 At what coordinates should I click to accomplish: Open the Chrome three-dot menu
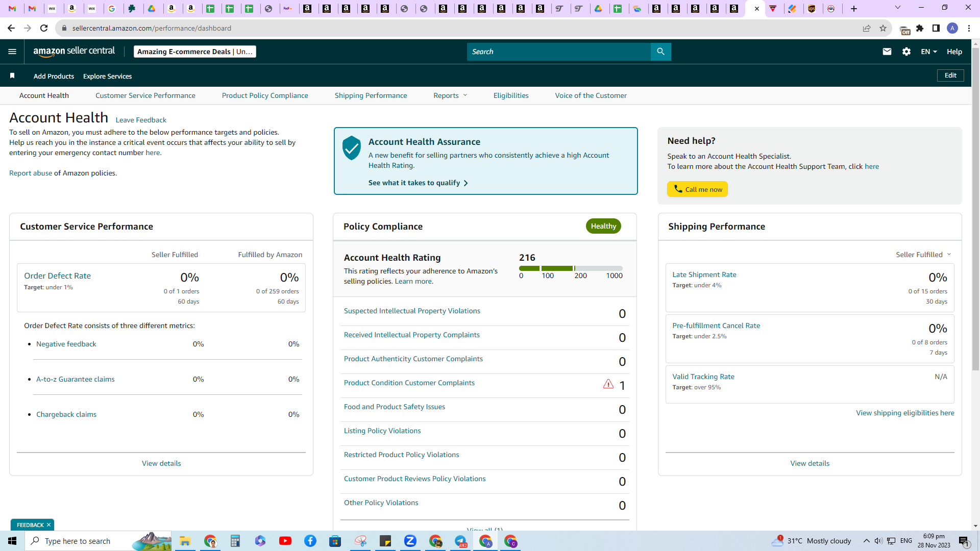coord(969,28)
